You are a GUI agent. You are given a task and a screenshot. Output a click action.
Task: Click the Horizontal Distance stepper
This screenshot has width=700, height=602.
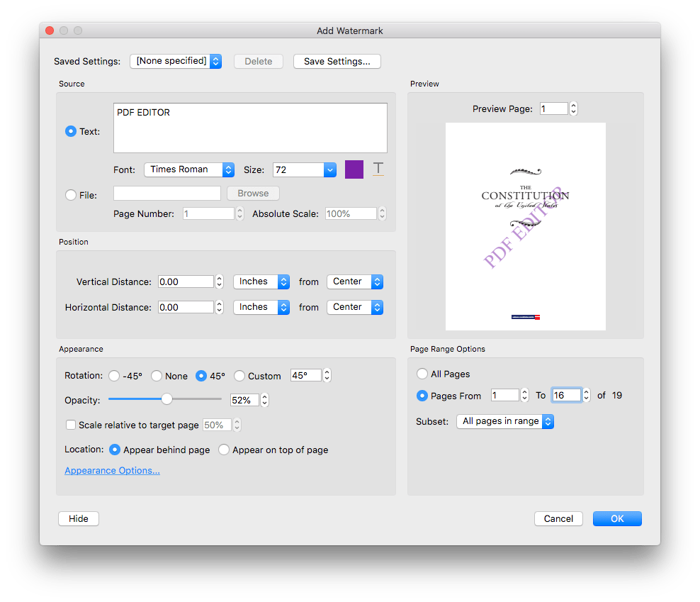click(x=219, y=307)
